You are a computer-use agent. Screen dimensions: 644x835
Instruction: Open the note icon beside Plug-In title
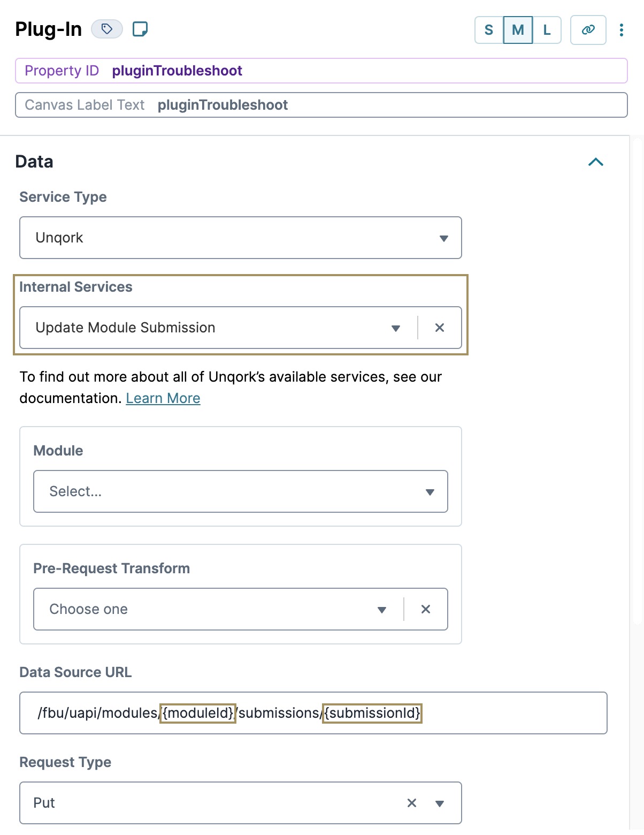point(140,29)
